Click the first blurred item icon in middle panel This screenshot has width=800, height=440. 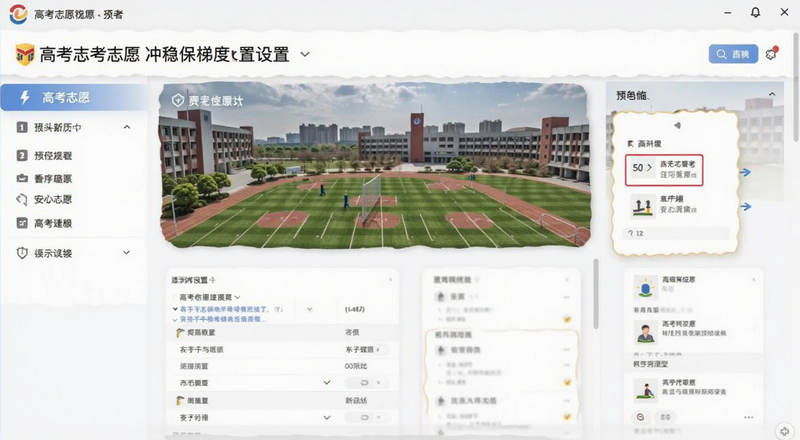coord(441,297)
